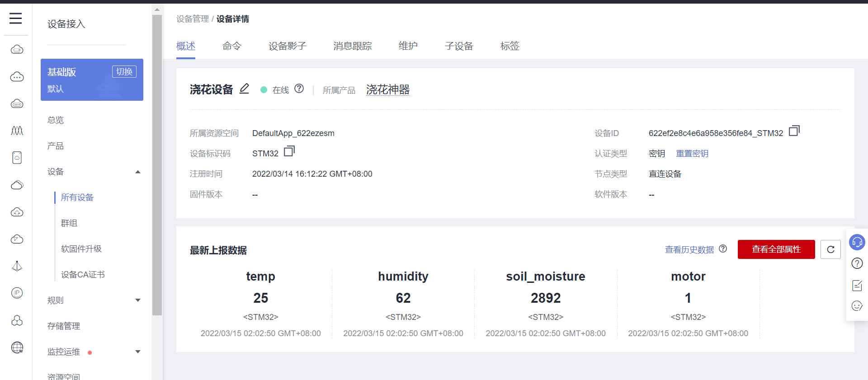Click the cloud document card icon

[x=17, y=158]
